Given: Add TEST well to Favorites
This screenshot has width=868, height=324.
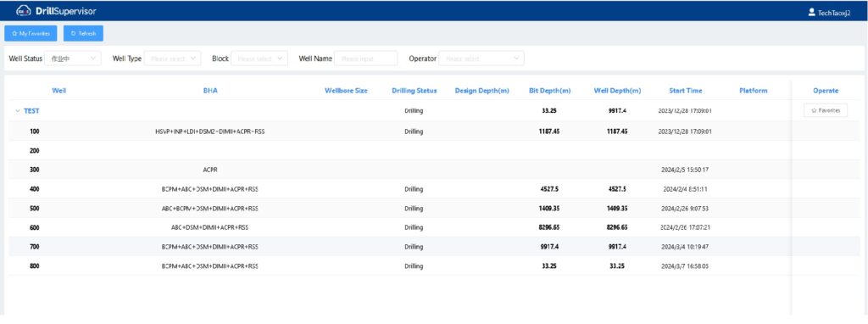Looking at the screenshot, I should [826, 111].
